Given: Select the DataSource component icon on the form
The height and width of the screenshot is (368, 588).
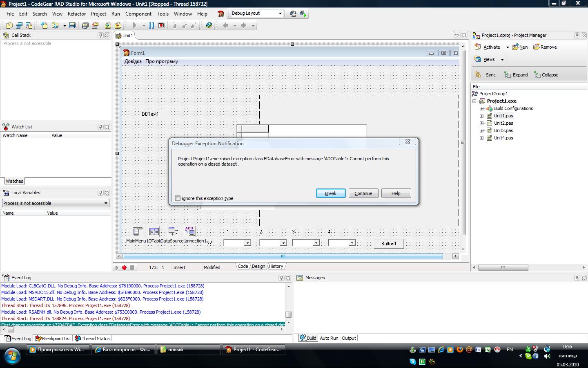Looking at the screenshot, I should [173, 231].
